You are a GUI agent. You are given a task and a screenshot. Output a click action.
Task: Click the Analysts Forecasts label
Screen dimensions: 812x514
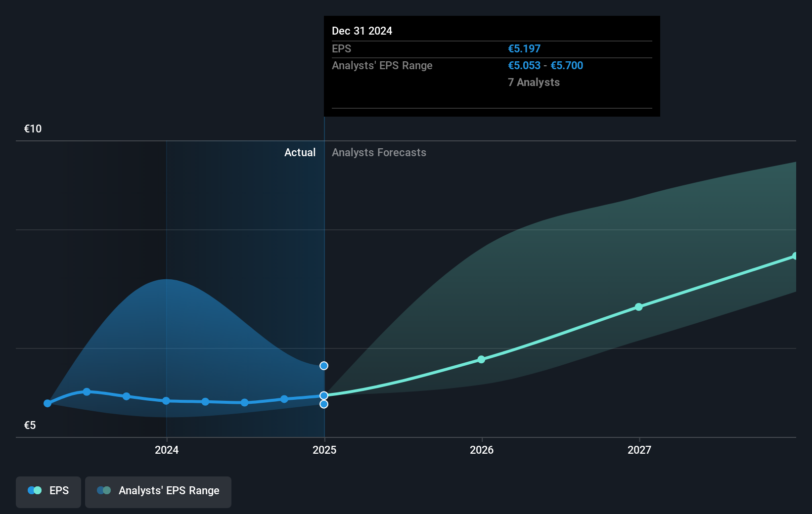pos(379,152)
